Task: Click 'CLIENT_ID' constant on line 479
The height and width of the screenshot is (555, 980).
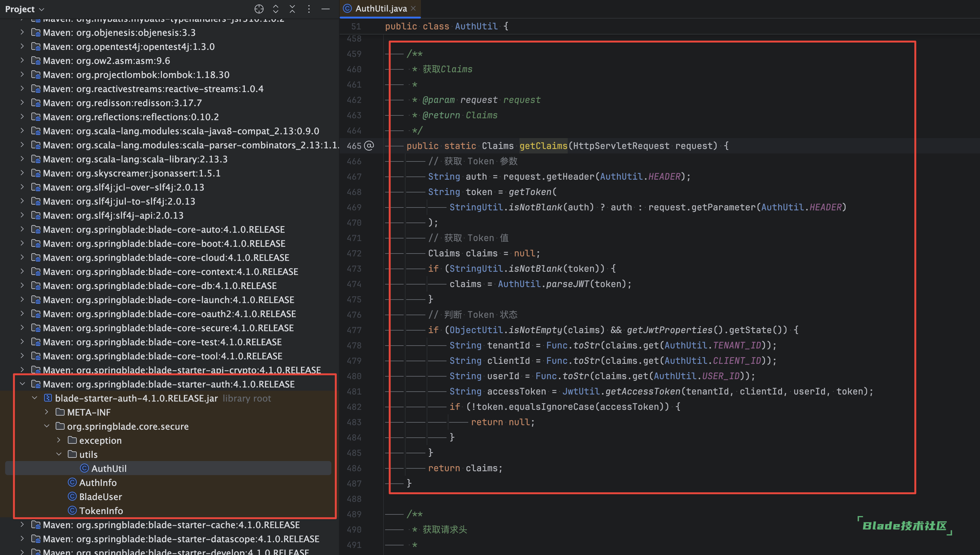Action: (x=737, y=361)
